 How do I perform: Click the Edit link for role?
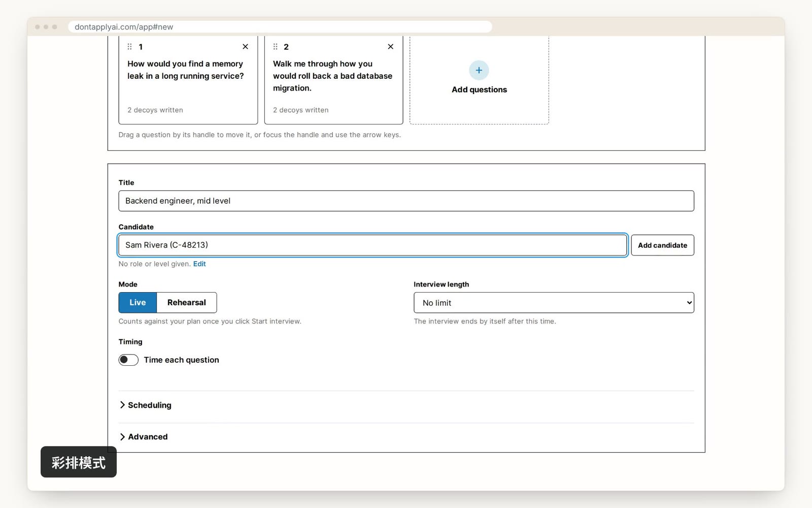[x=199, y=264]
